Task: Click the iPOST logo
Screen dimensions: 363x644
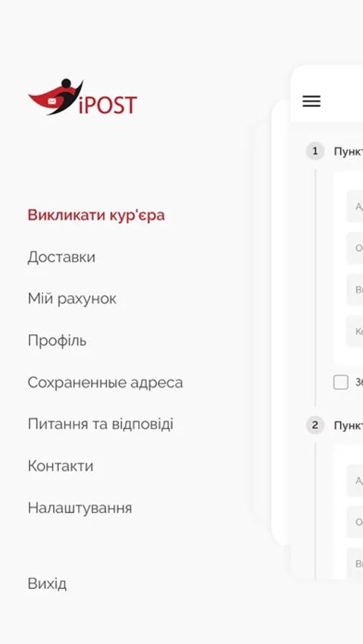Action: 82,97
